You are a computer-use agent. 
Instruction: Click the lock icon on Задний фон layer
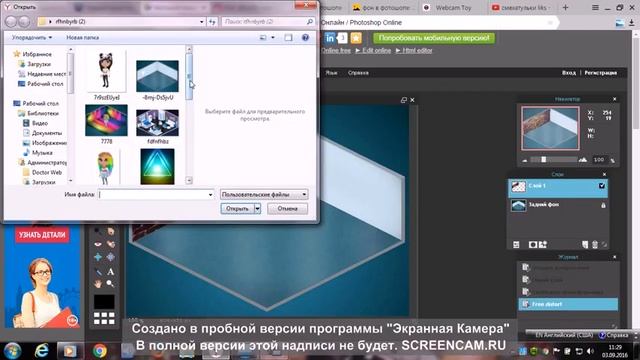(603, 205)
